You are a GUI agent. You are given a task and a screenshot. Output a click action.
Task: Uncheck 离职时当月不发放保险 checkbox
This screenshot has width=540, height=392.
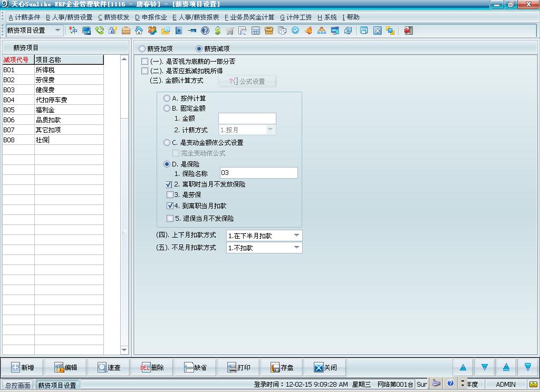(169, 184)
